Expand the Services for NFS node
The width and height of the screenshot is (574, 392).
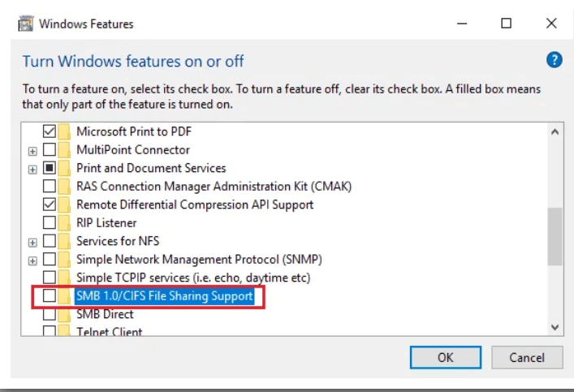(x=32, y=243)
